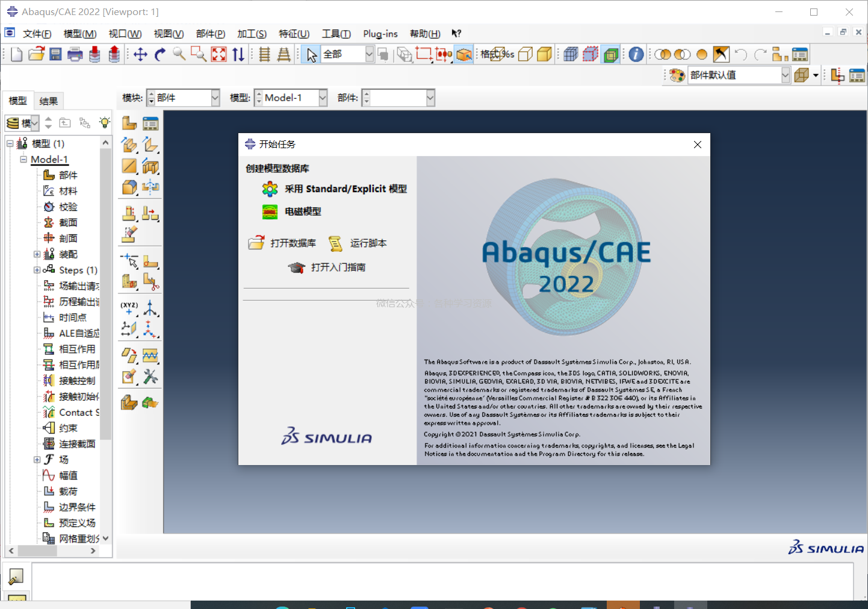Click the New Model Database icon

click(17, 55)
